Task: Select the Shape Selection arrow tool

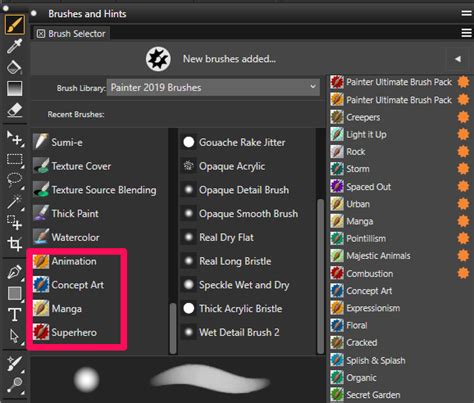Action: [x=15, y=336]
